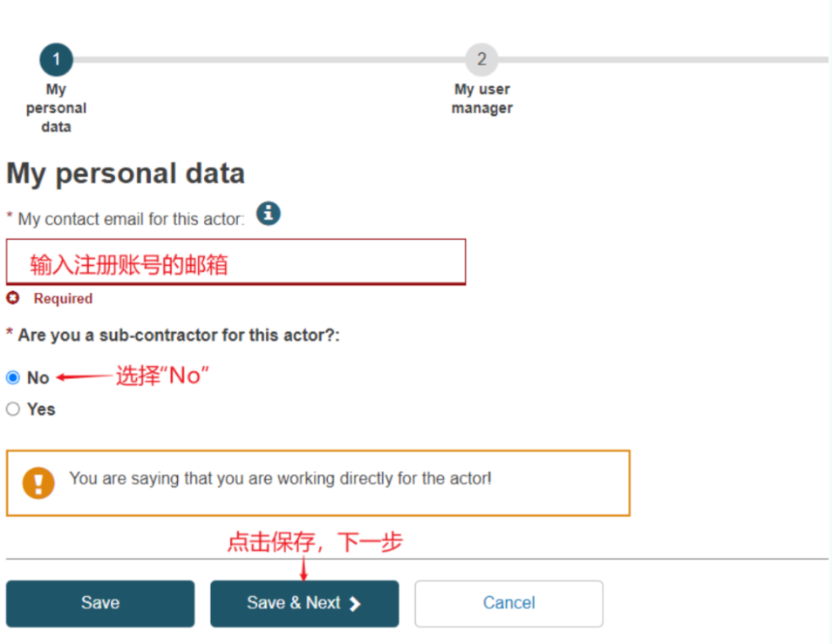Screen dimensions: 832x644
Task: Open the "My user manager" step label
Action: pyautogui.click(x=481, y=98)
